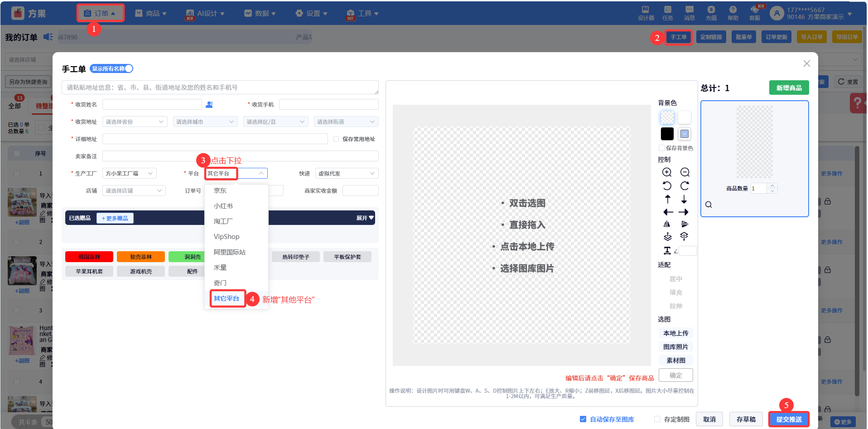This screenshot has width=868, height=429.
Task: Open the 请选择街道 street dropdown
Action: [346, 122]
